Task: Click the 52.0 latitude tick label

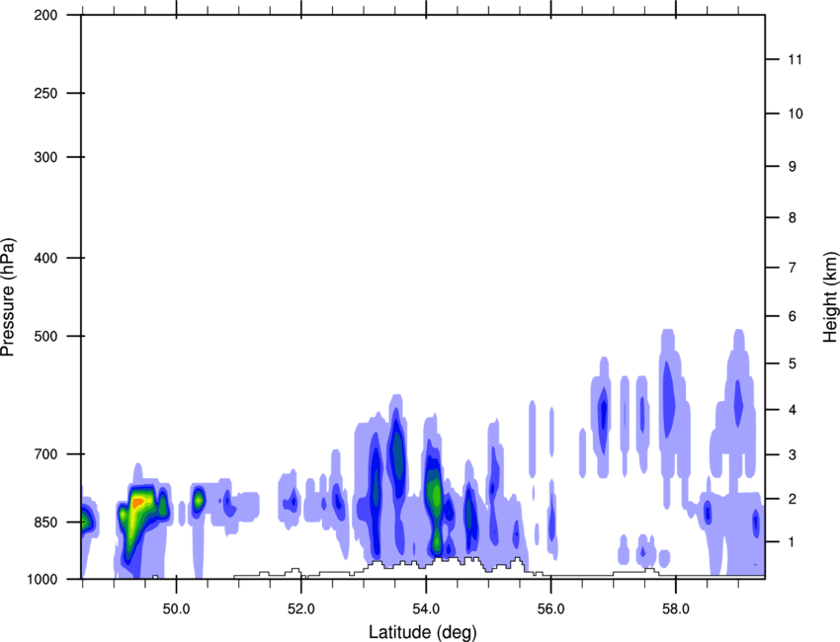Action: point(301,609)
